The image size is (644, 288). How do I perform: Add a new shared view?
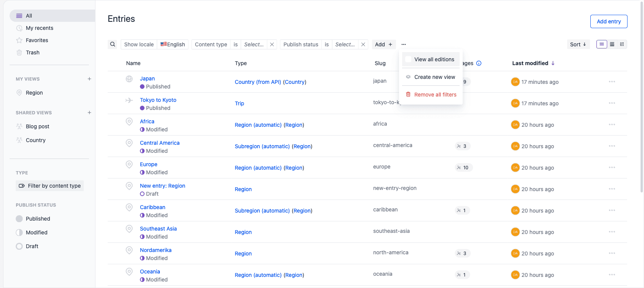(x=89, y=113)
